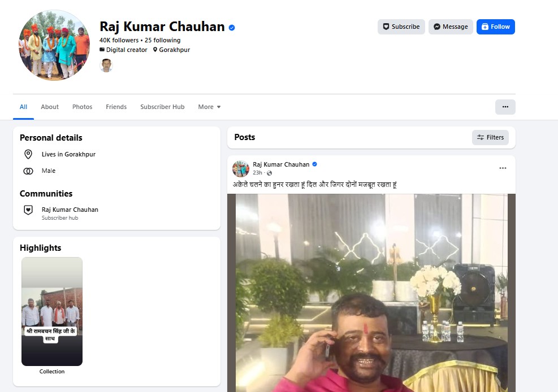Click the Subscribe shield icon
This screenshot has width=558, height=392.
pyautogui.click(x=387, y=27)
